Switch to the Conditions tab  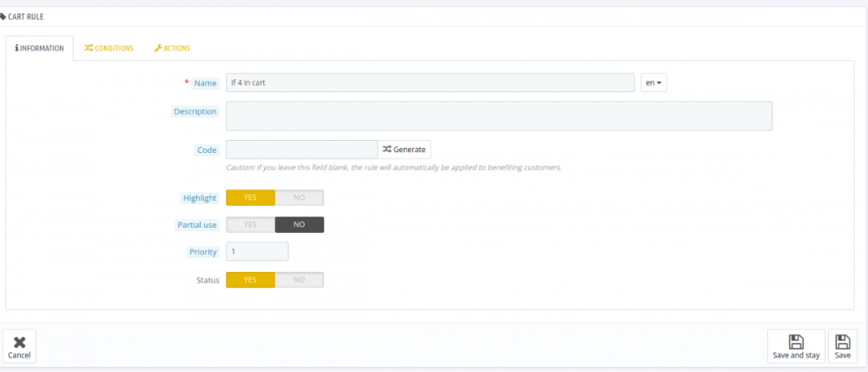108,49
